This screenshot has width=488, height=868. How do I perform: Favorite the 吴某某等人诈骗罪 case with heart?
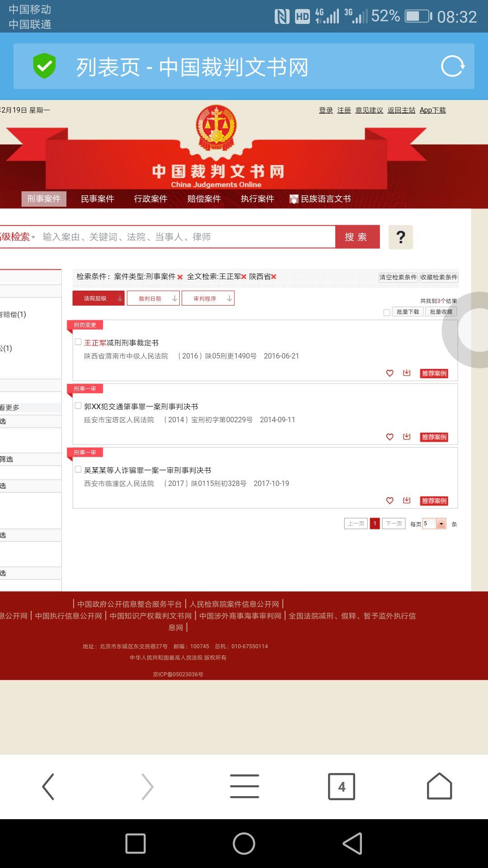click(x=390, y=500)
